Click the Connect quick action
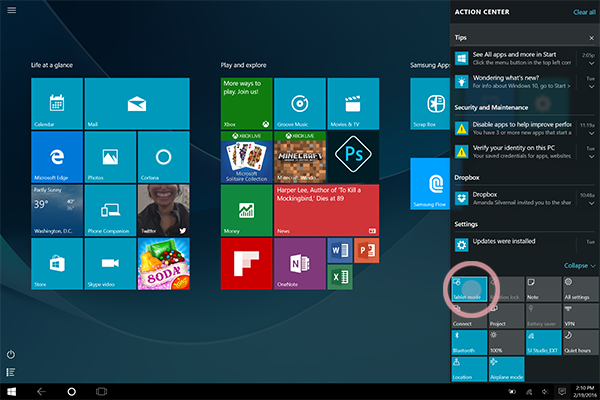600x400 pixels. [x=469, y=316]
